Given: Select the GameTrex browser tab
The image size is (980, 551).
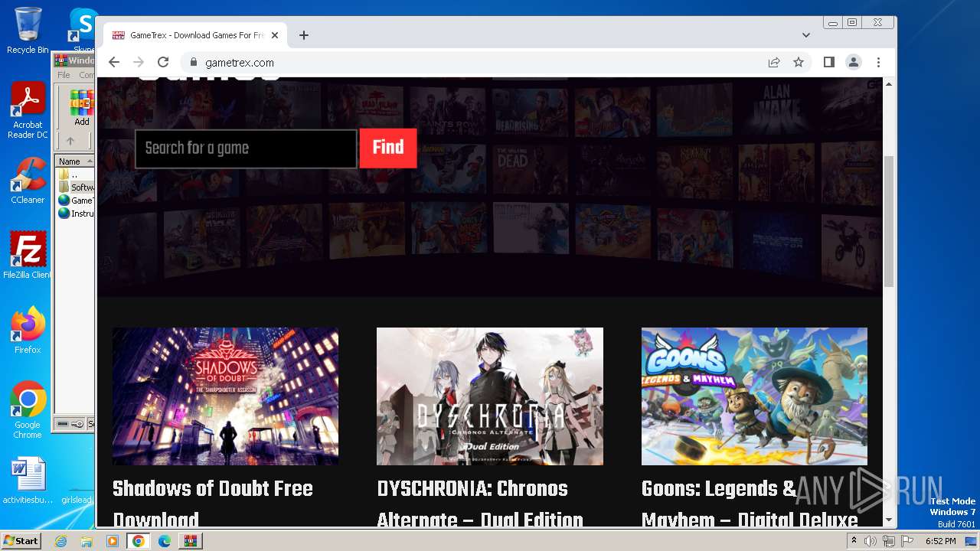Looking at the screenshot, I should point(195,35).
